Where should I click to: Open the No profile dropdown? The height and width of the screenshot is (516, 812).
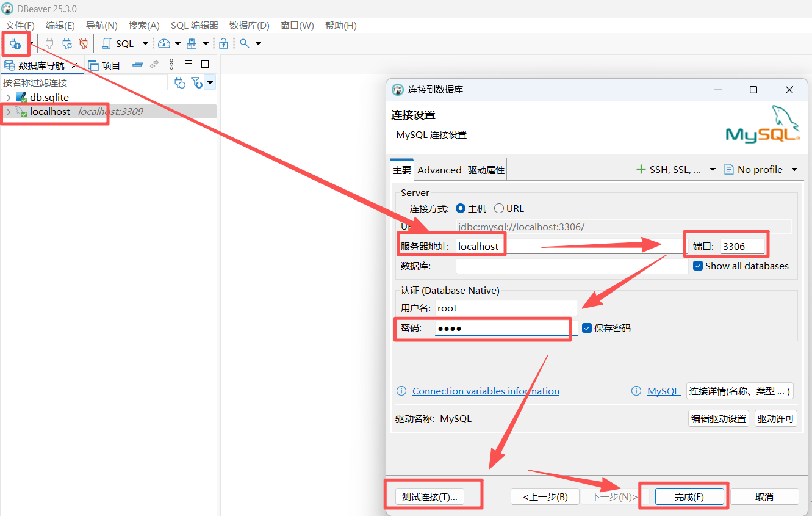coord(760,170)
